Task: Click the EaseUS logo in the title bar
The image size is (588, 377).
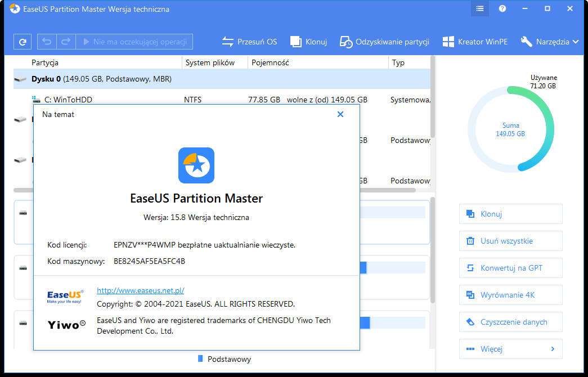Action: (x=15, y=9)
